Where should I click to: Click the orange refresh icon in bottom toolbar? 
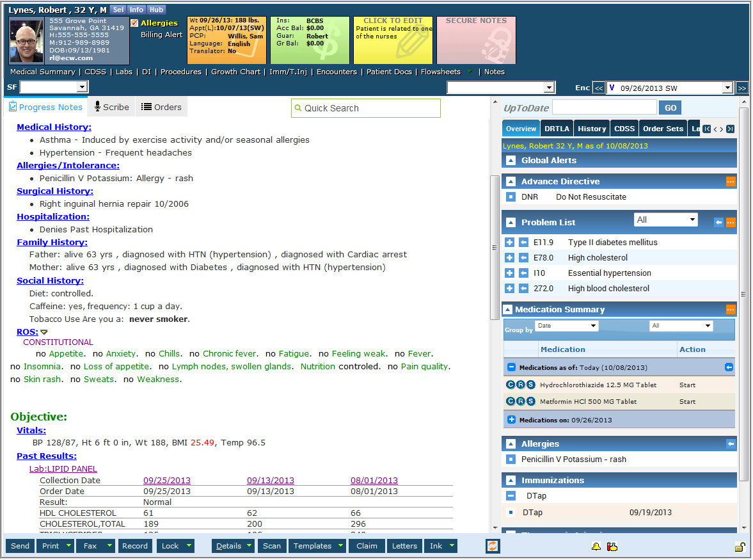(493, 546)
